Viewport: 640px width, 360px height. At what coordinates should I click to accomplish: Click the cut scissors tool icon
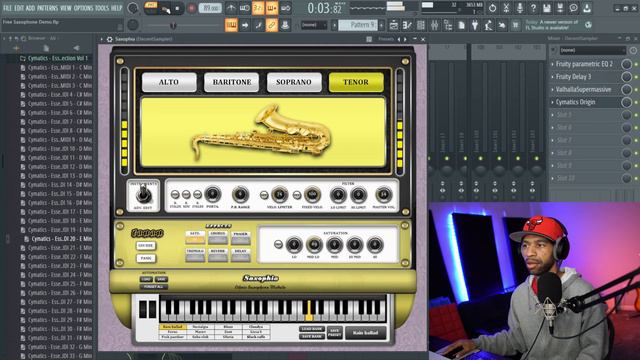tap(506, 8)
